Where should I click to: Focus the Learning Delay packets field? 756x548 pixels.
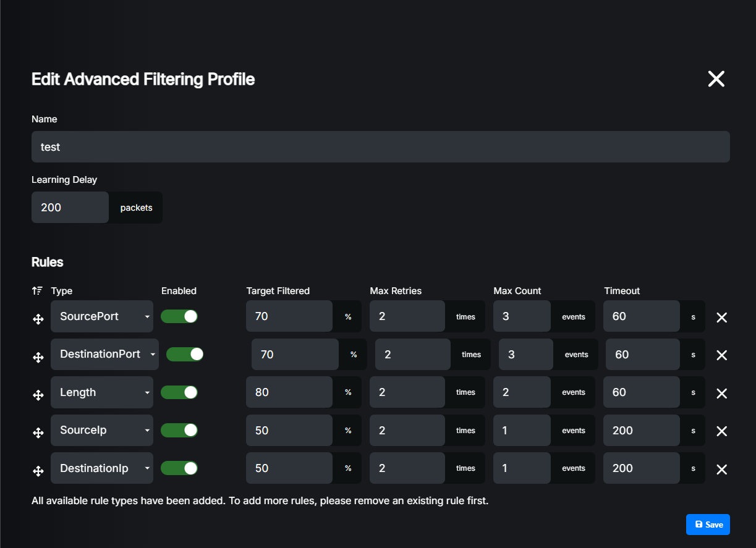click(70, 208)
